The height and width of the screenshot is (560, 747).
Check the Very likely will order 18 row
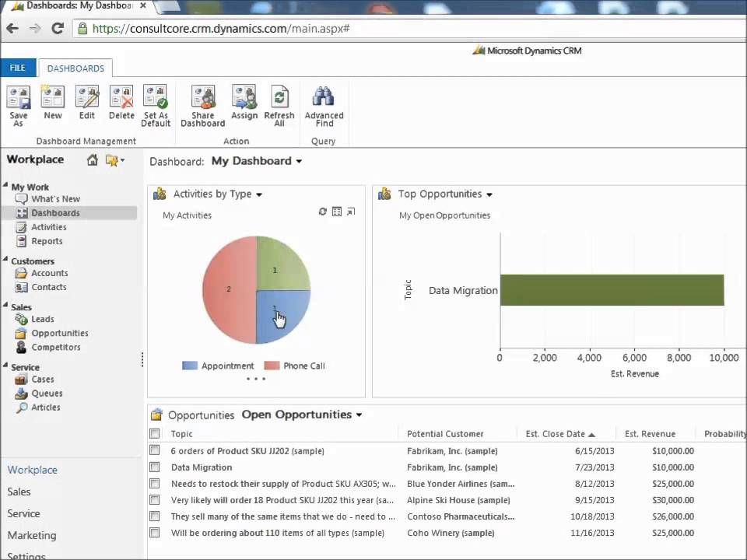154,499
